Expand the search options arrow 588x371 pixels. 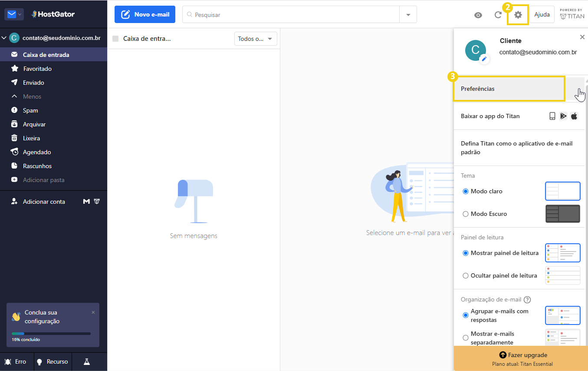coord(408,14)
